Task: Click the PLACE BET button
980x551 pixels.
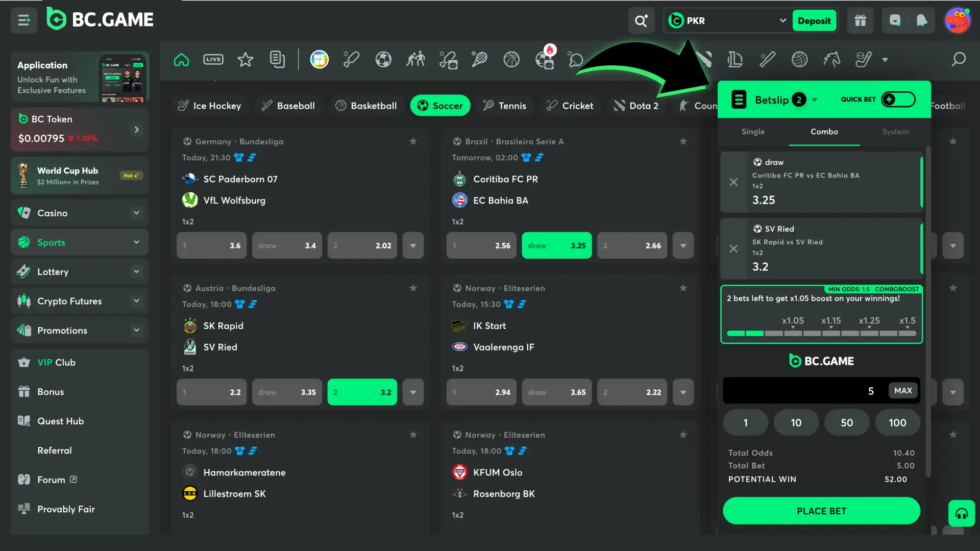Action: click(821, 511)
